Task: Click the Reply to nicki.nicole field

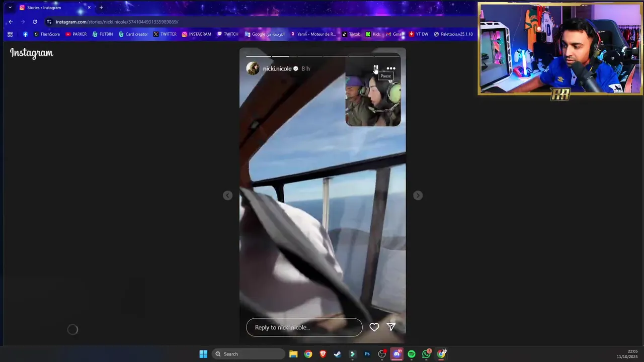Action: click(304, 327)
